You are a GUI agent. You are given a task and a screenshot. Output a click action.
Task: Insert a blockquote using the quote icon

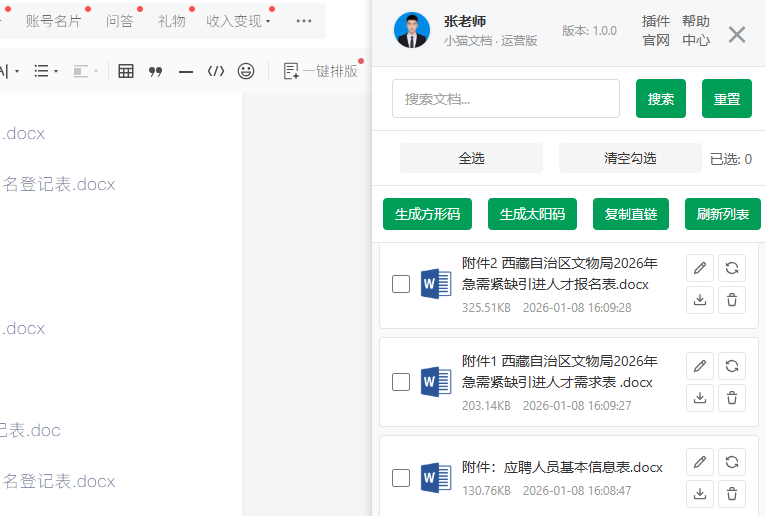pyautogui.click(x=155, y=71)
